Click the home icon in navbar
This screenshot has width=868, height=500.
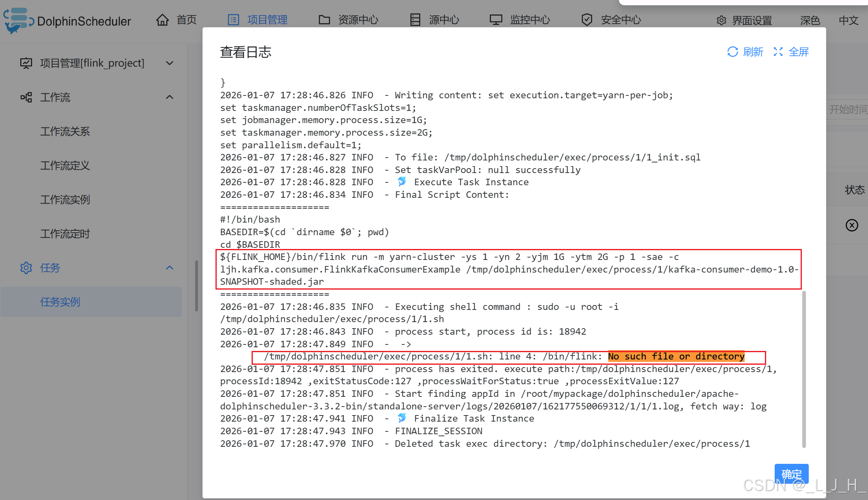162,19
